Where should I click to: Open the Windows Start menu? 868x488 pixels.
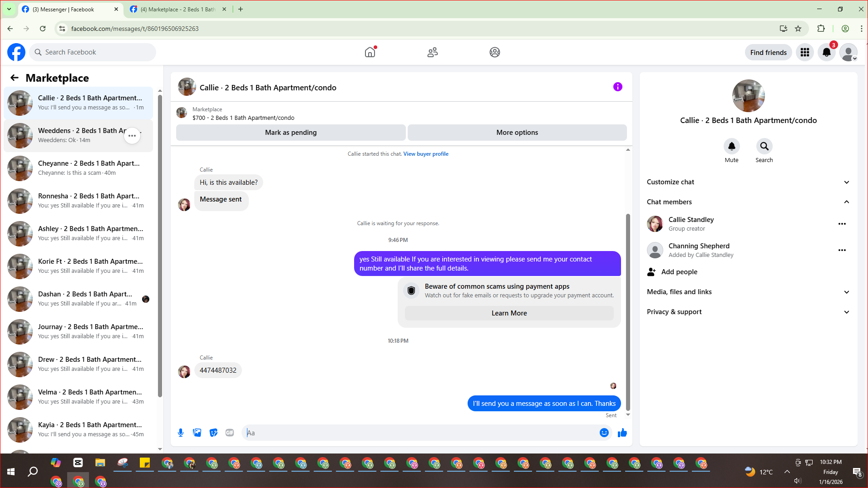11,472
